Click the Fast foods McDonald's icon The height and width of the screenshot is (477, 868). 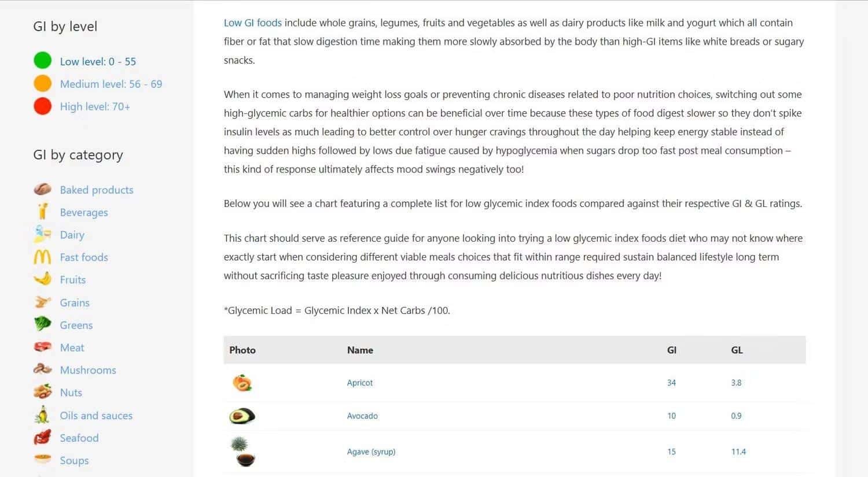click(x=42, y=257)
